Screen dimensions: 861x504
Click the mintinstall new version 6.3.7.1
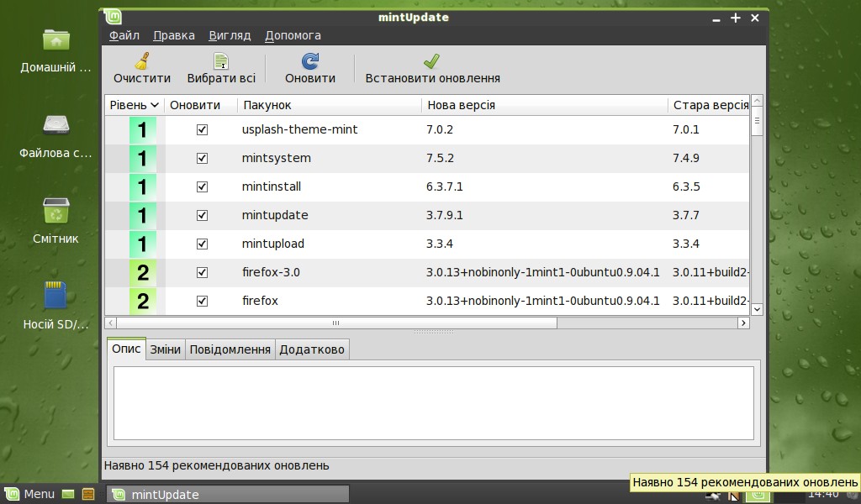[444, 187]
